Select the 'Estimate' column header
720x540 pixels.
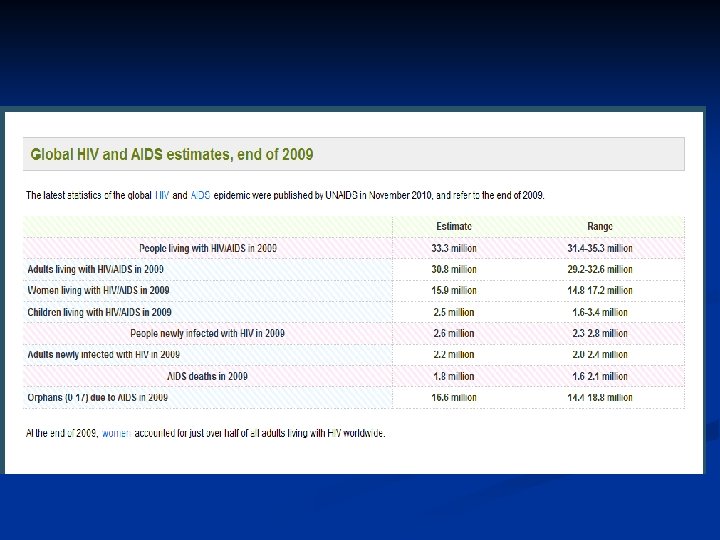point(454,226)
